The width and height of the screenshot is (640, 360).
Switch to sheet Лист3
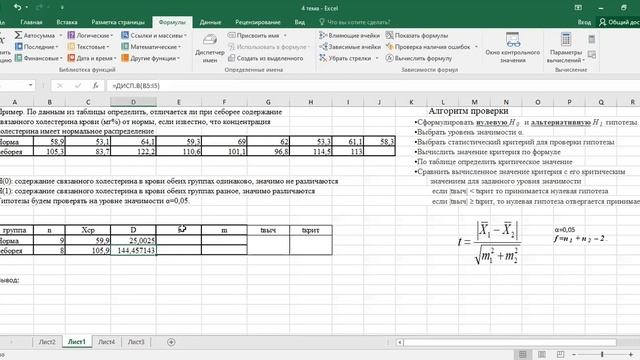[136, 342]
